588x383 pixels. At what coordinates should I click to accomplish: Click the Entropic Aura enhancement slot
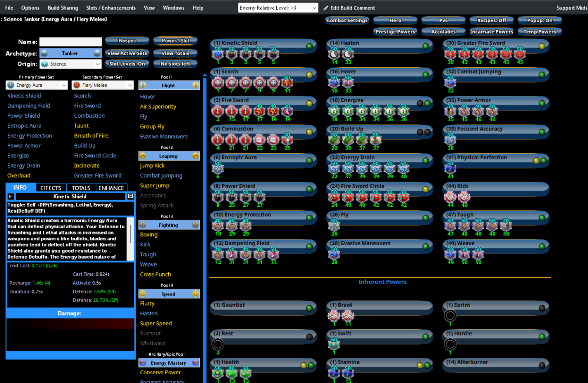point(218,169)
